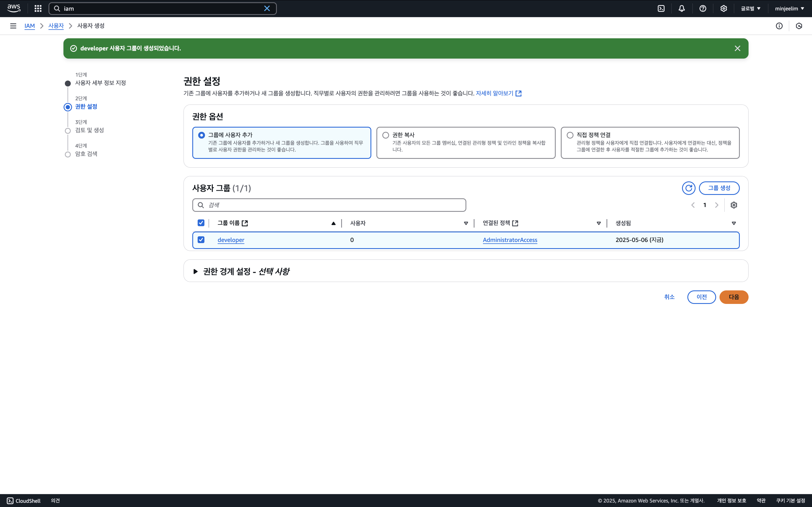The image size is (812, 507).
Task: Open the 글로벌 region dropdown
Action: pos(751,8)
